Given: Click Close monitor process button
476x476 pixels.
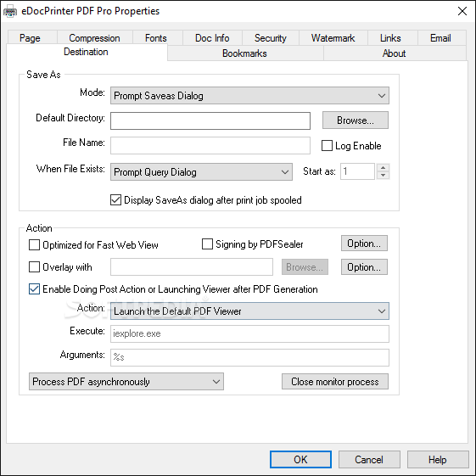Looking at the screenshot, I should click(335, 381).
